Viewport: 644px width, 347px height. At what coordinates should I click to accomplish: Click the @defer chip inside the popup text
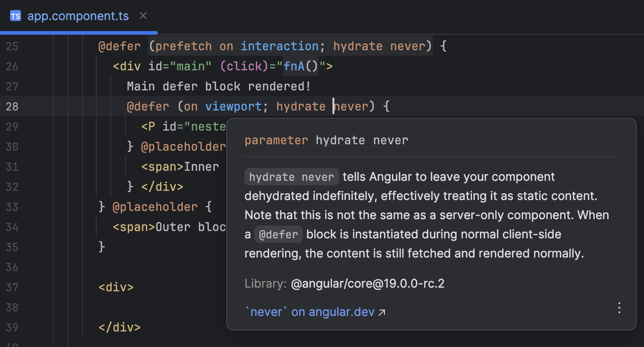(x=279, y=234)
